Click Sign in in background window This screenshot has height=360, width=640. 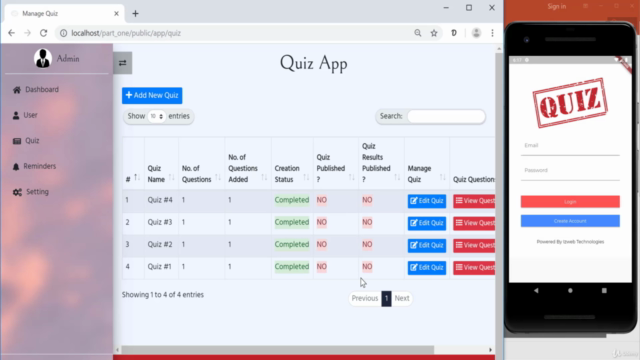pyautogui.click(x=557, y=7)
